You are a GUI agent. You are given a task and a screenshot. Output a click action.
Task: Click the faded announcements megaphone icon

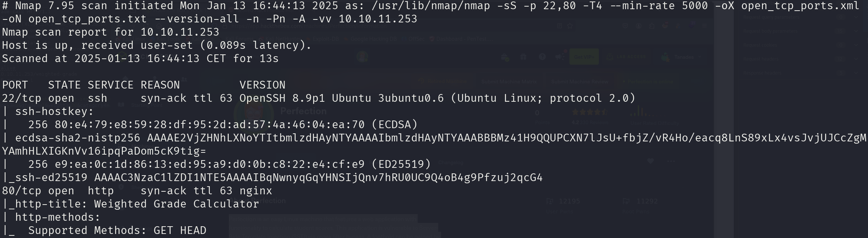click(x=559, y=57)
